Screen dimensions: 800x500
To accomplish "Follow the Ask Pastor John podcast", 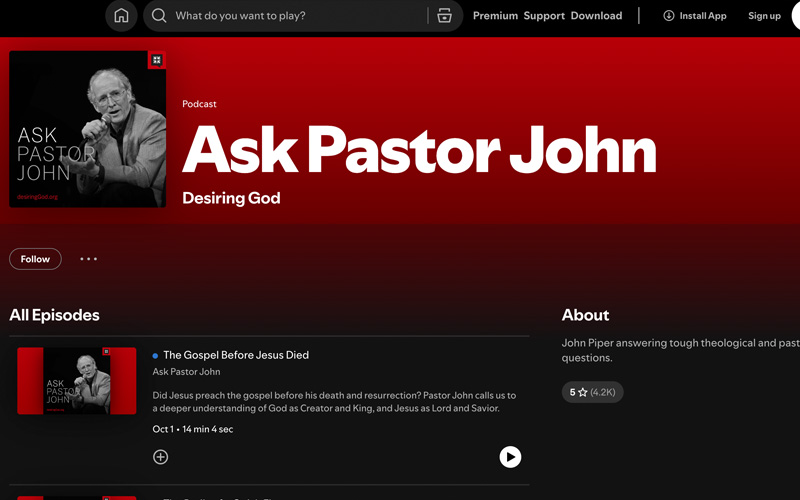I will [35, 259].
